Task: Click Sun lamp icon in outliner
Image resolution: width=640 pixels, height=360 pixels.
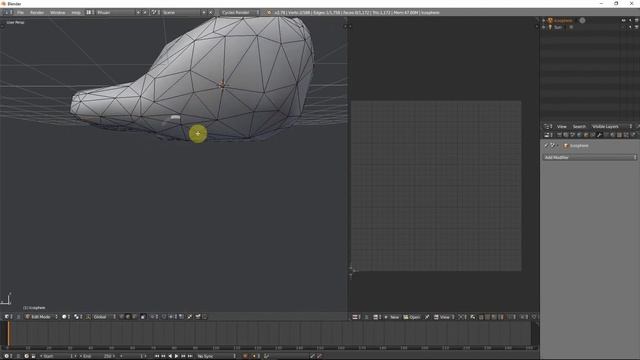Action: coord(550,27)
